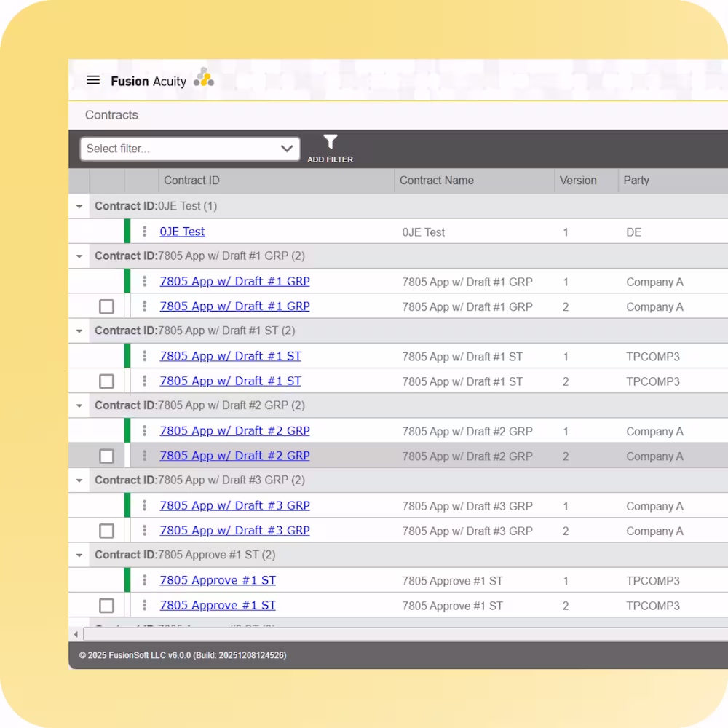Viewport: 728px width, 728px height.
Task: Collapse the 7805 App w/ Draft #2 GRP group
Action: coord(79,405)
